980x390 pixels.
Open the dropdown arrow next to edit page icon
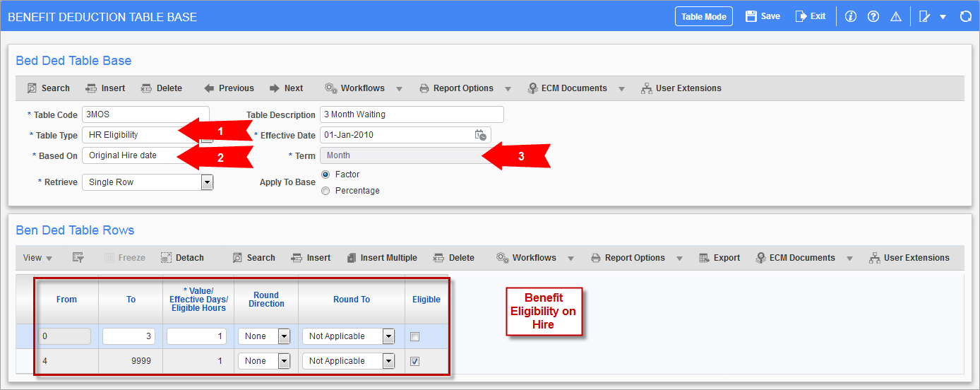click(x=943, y=17)
